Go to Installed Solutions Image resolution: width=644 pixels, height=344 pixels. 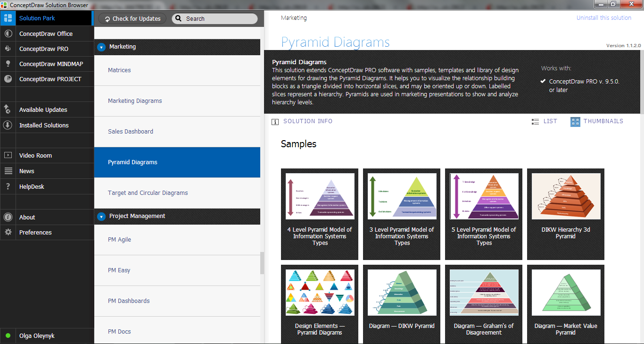point(47,125)
